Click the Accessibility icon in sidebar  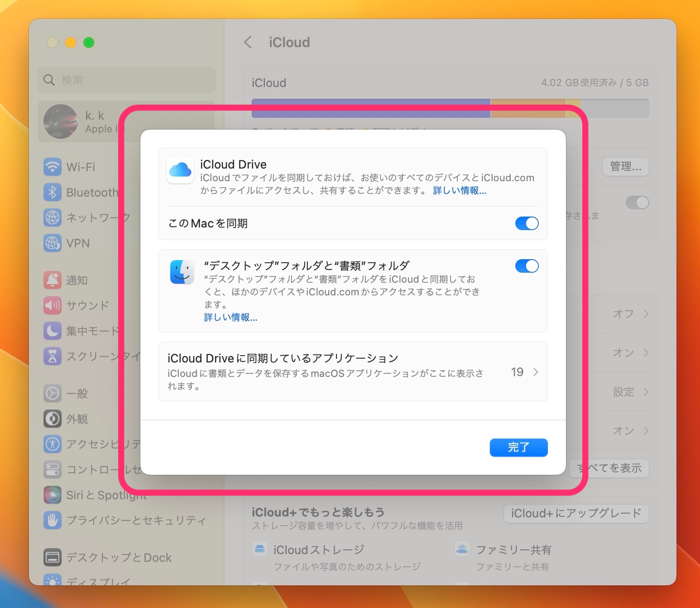click(53, 444)
